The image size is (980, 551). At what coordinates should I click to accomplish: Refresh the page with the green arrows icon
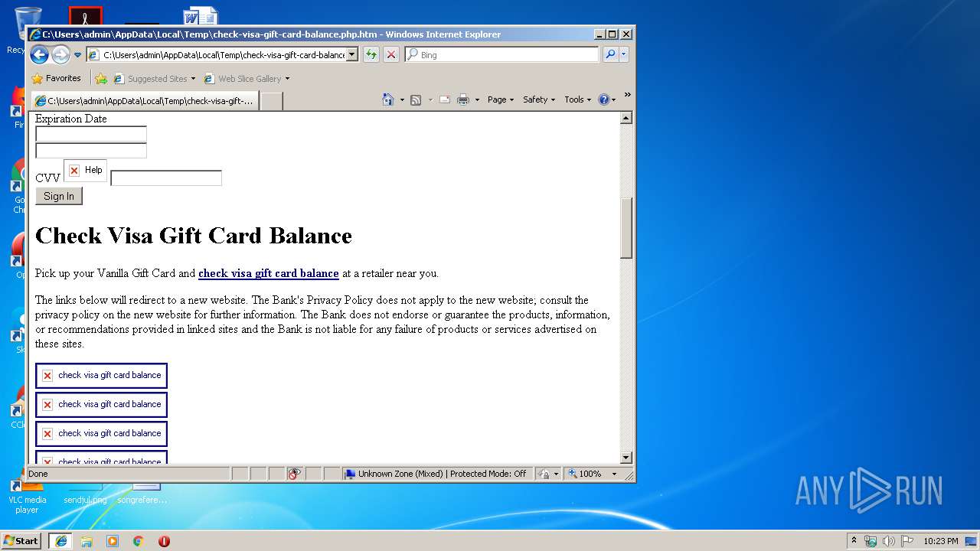click(371, 54)
